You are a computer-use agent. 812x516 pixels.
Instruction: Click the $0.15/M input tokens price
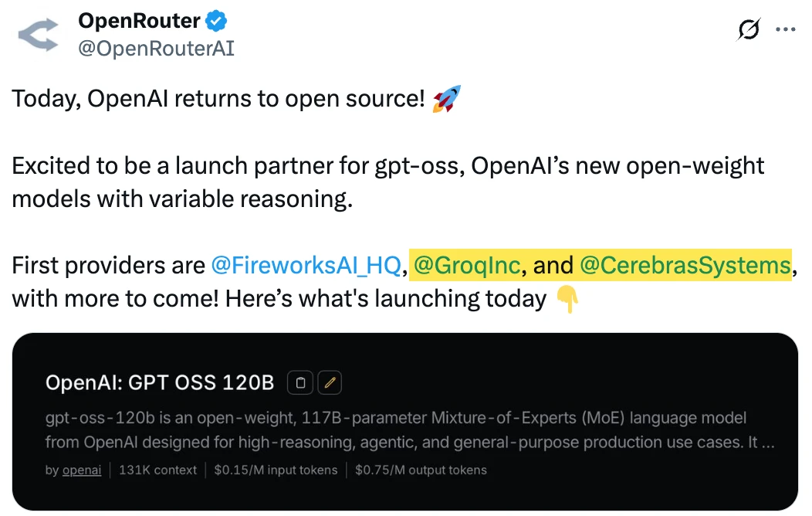(x=276, y=470)
